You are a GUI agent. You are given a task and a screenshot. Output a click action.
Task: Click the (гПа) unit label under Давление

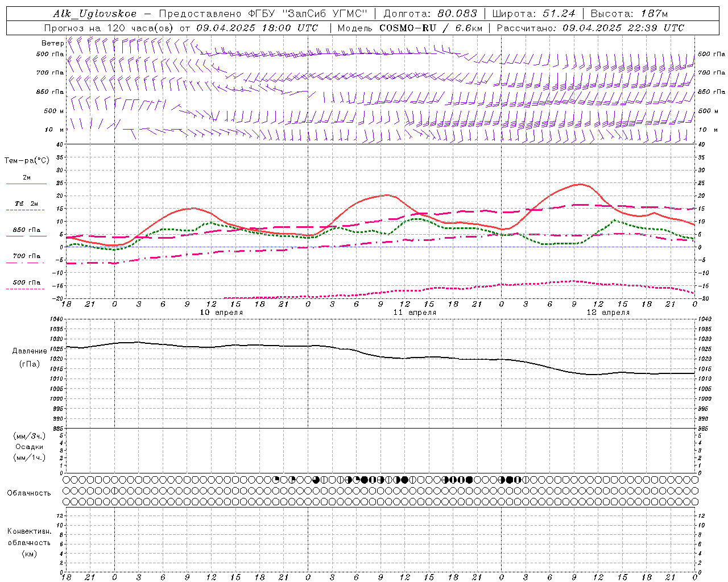[30, 364]
